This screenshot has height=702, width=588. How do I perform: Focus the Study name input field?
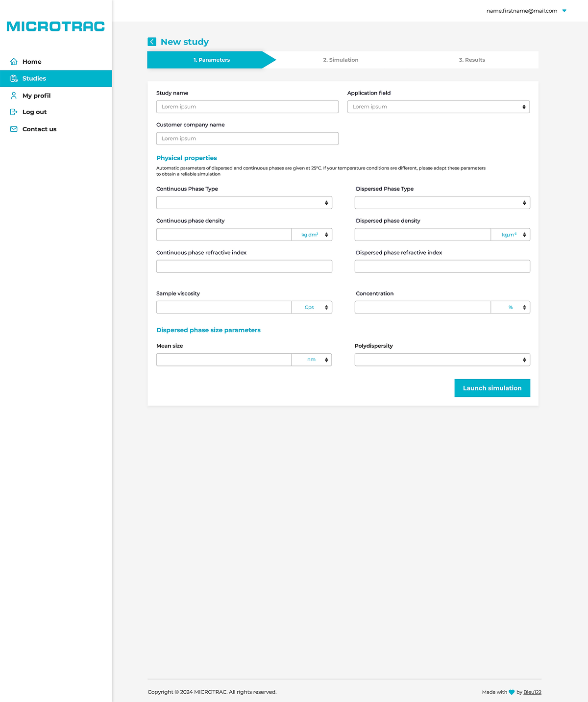click(x=247, y=107)
